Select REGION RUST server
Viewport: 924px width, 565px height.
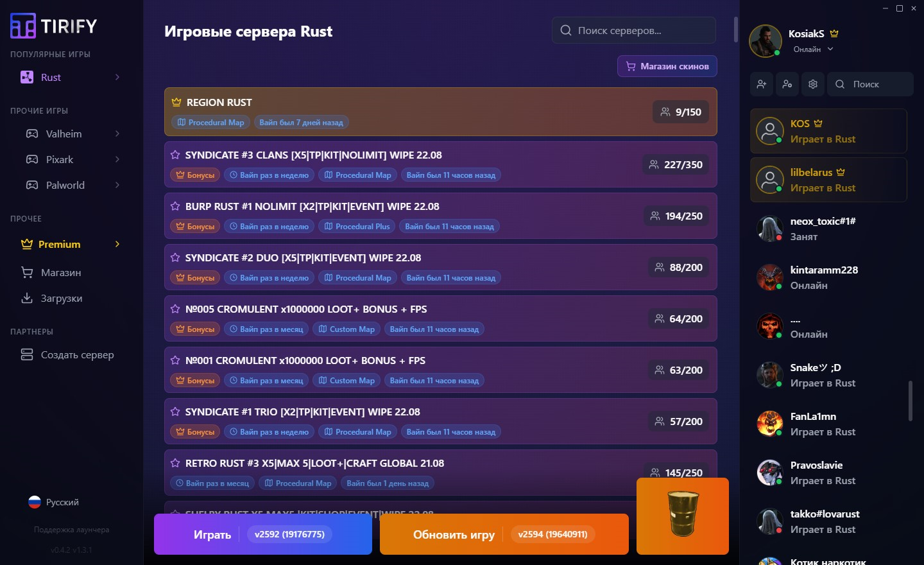point(440,112)
